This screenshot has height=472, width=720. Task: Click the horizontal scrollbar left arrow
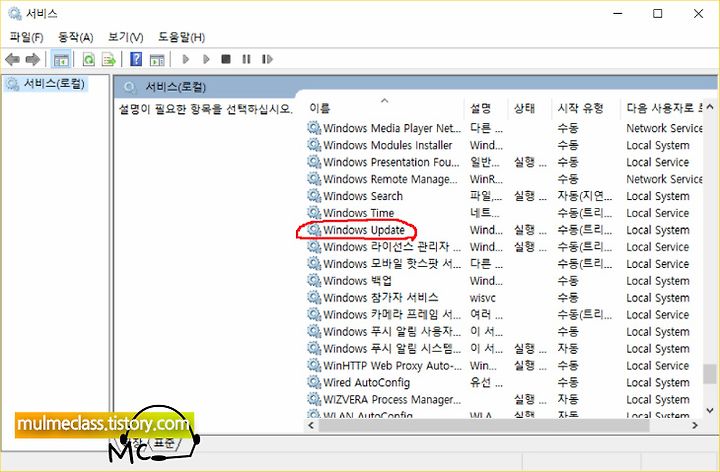(x=311, y=426)
